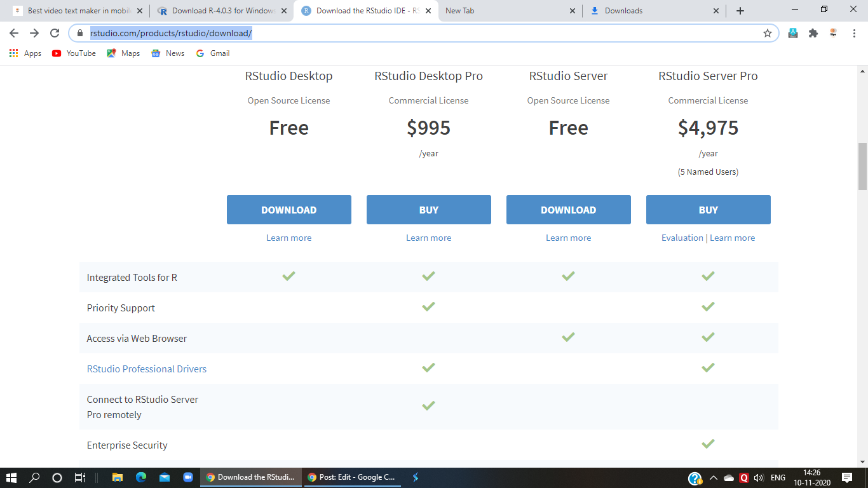Add a new tab with the plus button

point(740,11)
